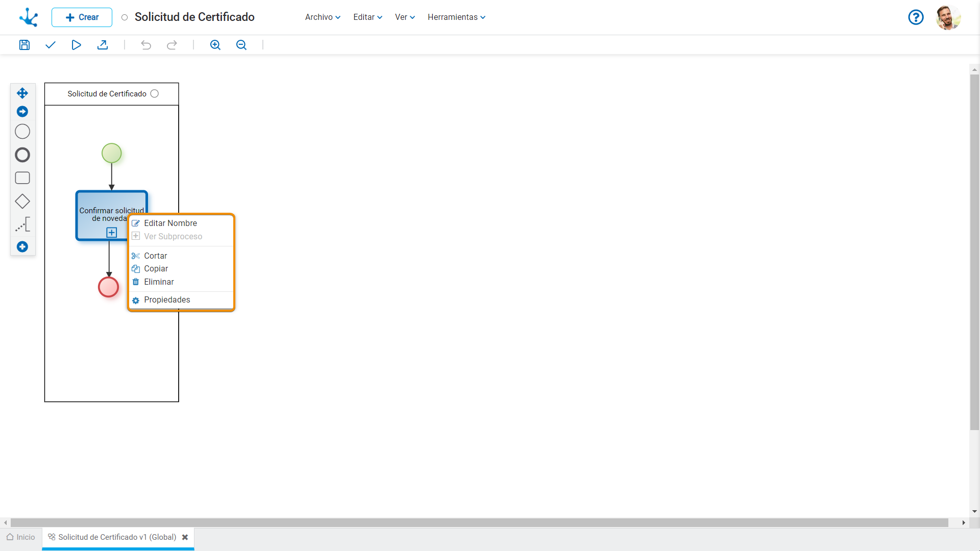Open the Archivo dropdown menu

coord(323,17)
